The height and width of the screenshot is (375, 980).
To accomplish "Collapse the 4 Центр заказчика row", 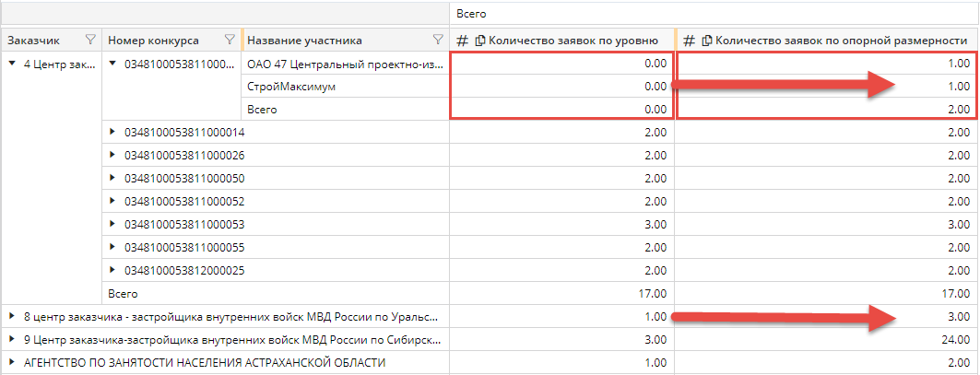I will click(x=12, y=64).
